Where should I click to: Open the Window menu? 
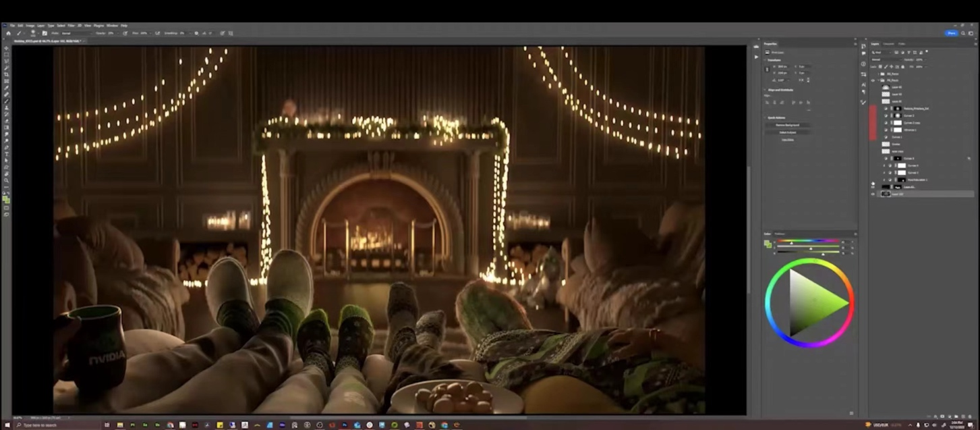coord(112,26)
